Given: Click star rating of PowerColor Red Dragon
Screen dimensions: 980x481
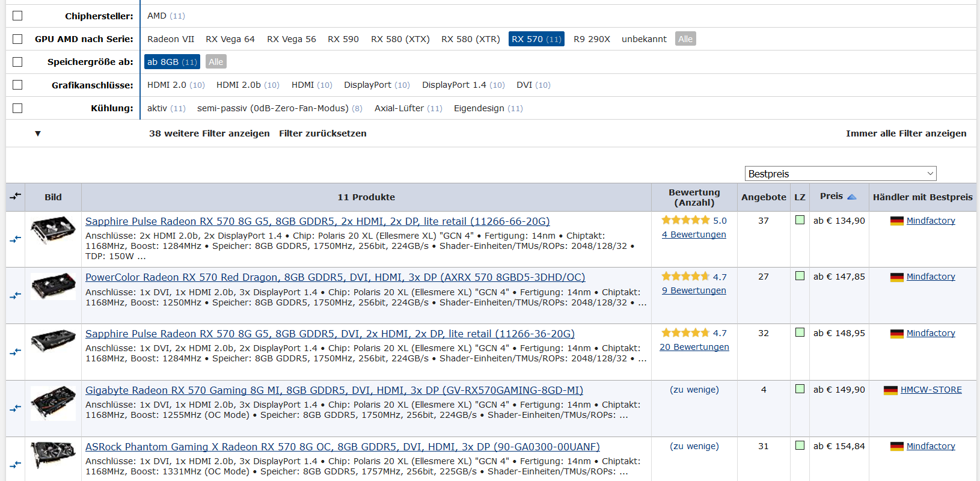Looking at the screenshot, I should pyautogui.click(x=685, y=277).
